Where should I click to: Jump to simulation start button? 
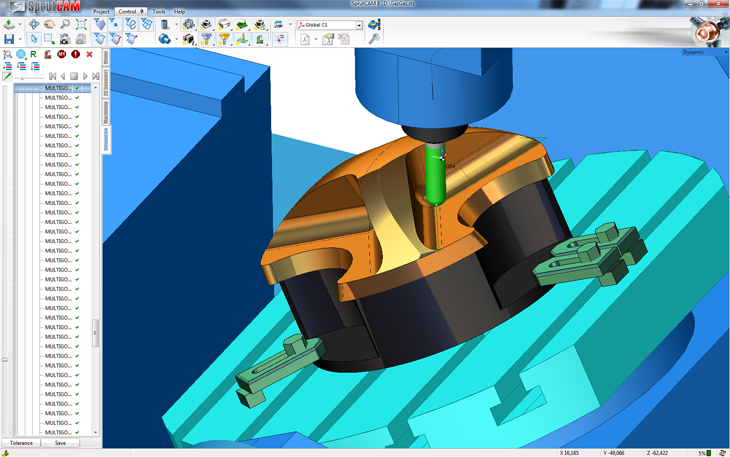pyautogui.click(x=53, y=76)
